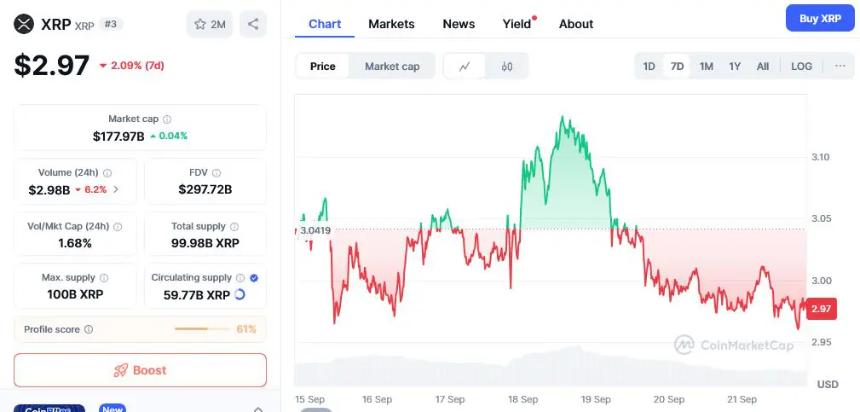Screen dimensions: 860x412
Task: Switch to line chart view icon
Action: [x=465, y=66]
